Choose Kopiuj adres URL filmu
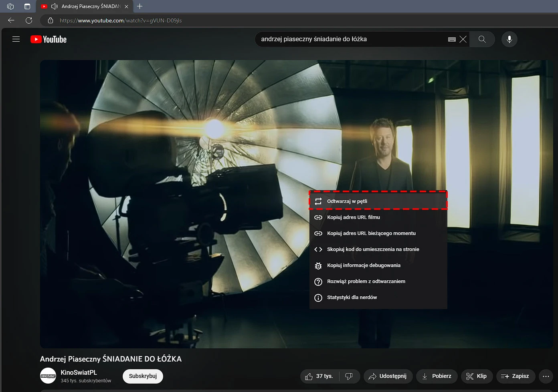 pos(378,217)
